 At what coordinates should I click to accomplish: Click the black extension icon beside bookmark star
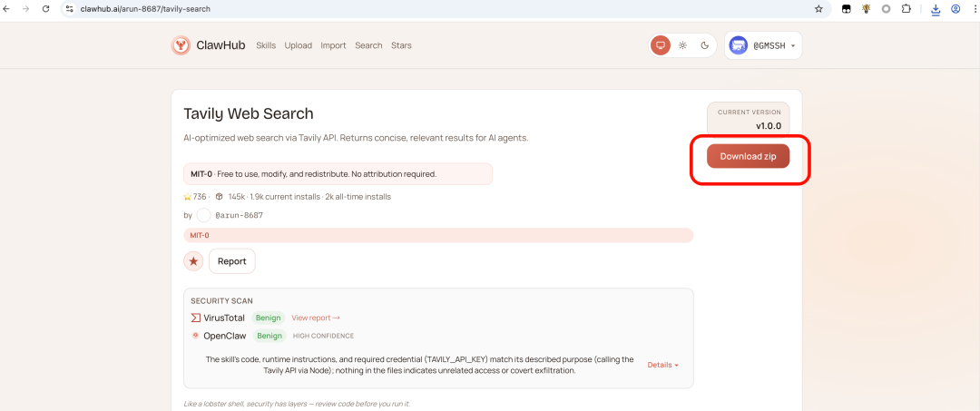click(x=847, y=9)
